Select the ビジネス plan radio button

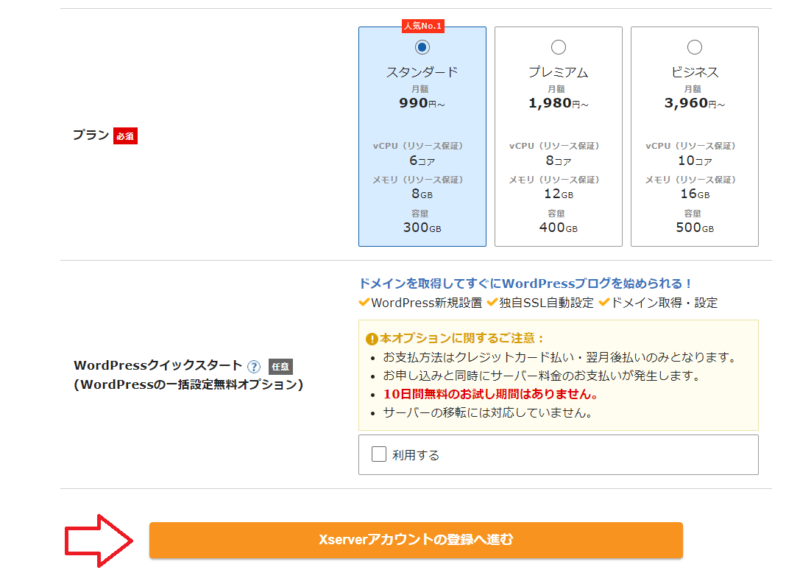click(694, 47)
